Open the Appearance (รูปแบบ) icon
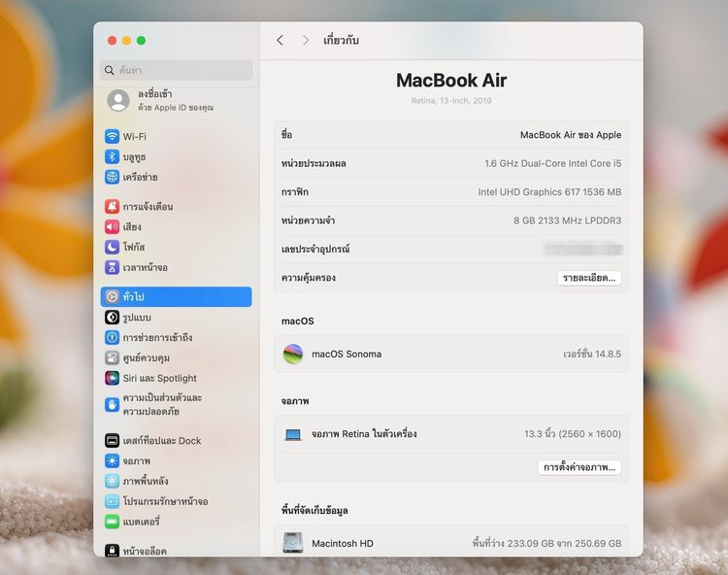The image size is (728, 575). coord(112,318)
